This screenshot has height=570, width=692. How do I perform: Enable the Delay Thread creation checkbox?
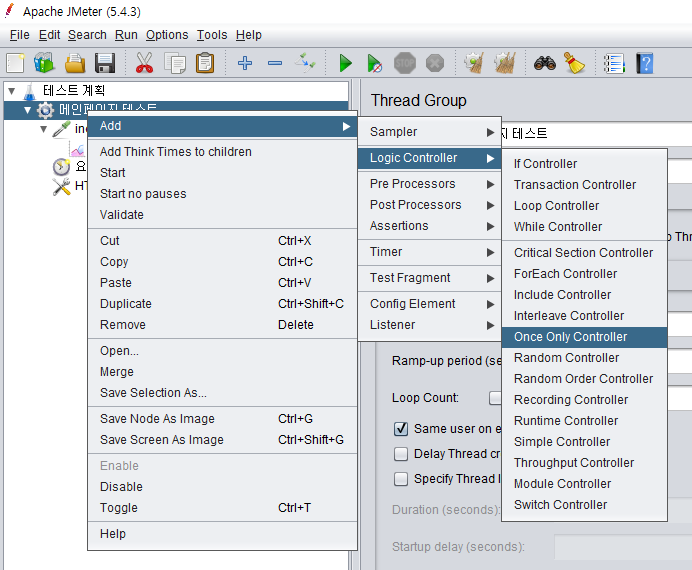point(401,454)
